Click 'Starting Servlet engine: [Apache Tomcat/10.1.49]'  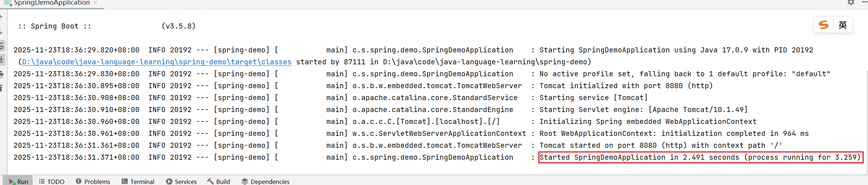[x=643, y=109]
